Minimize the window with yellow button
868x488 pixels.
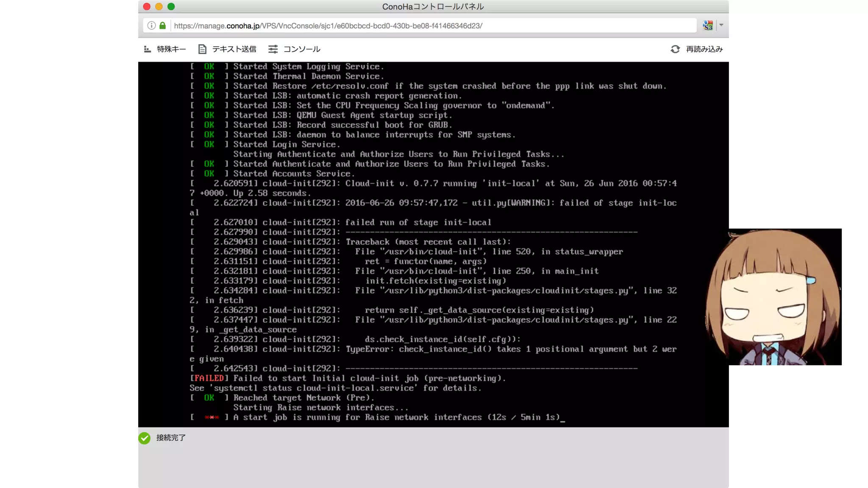[159, 6]
